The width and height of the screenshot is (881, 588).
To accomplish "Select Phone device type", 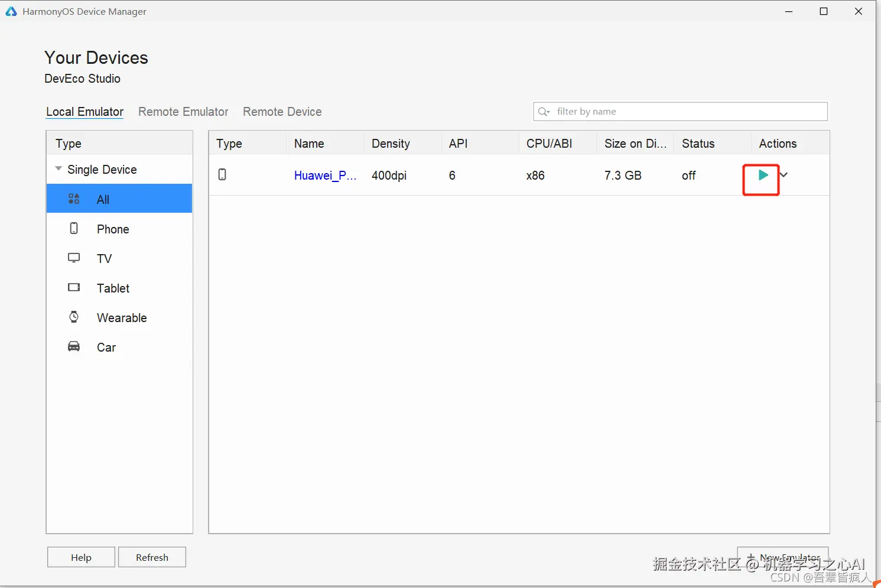I will pos(119,229).
